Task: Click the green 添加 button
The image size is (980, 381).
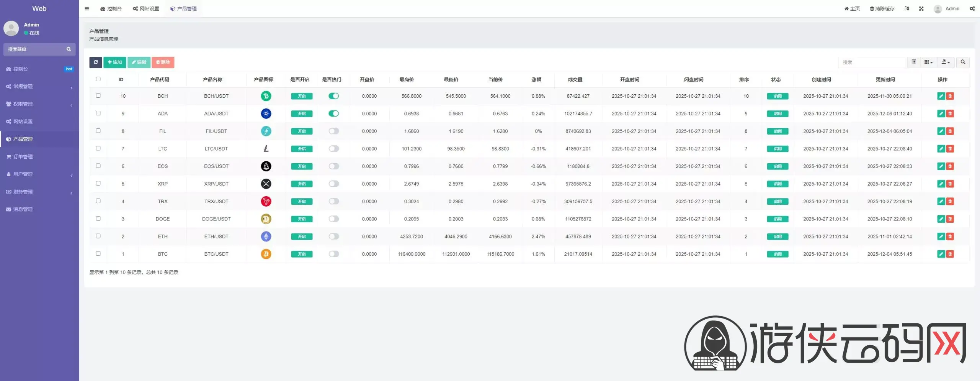Action: [x=115, y=62]
